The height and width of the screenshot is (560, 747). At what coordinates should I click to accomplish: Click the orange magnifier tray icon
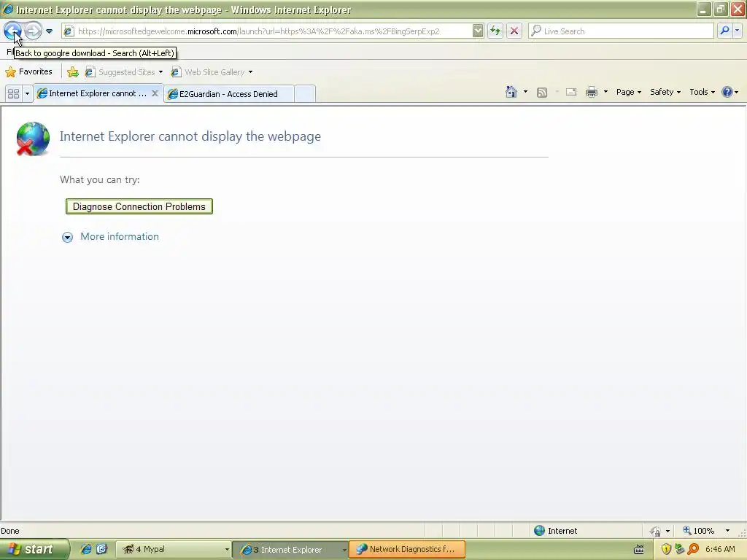(693, 549)
